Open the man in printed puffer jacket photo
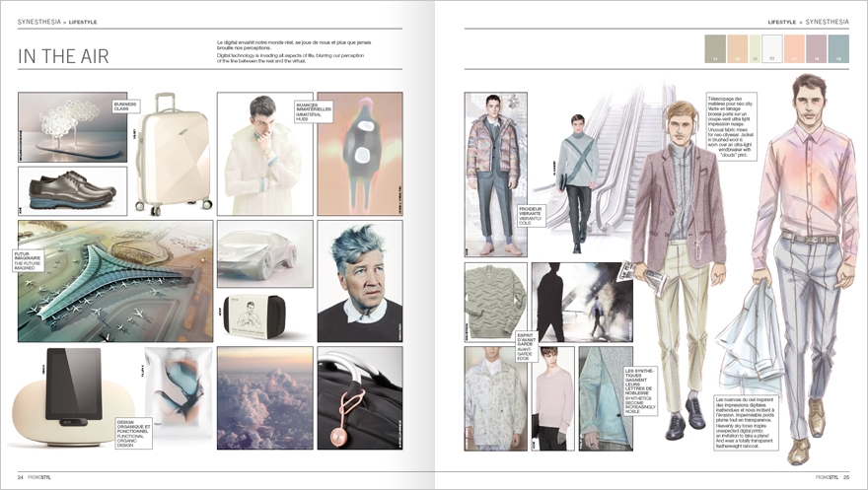The height and width of the screenshot is (490, 868). coord(495,175)
